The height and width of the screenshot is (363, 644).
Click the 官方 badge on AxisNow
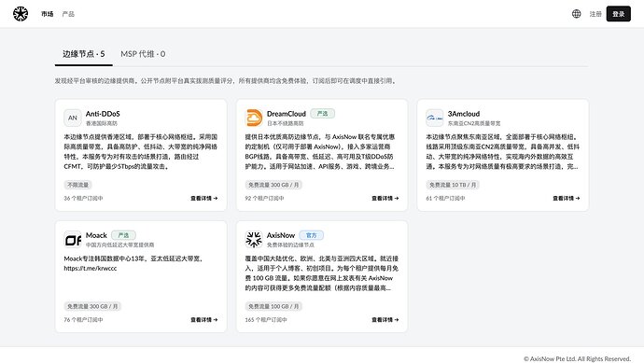click(312, 235)
